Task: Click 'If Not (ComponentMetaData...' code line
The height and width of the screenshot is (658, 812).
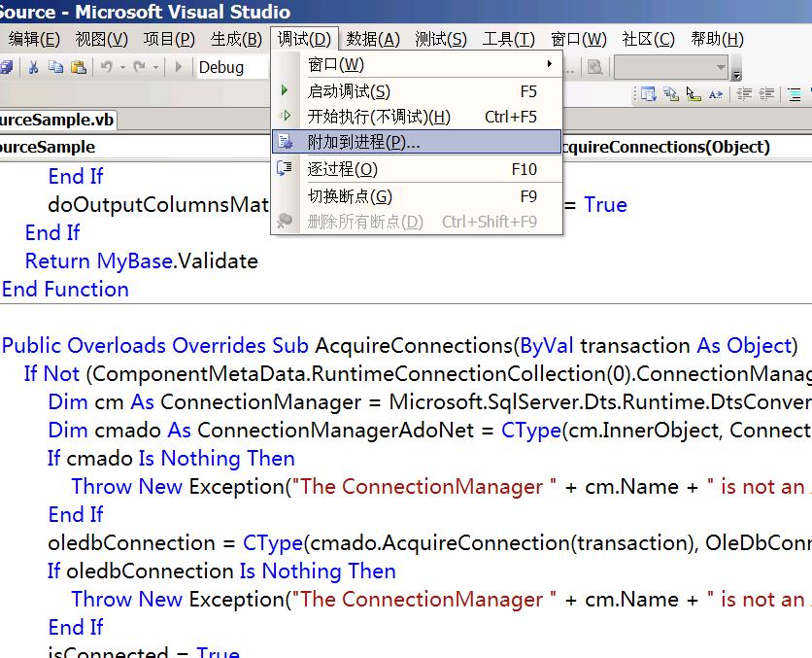Action: tap(418, 374)
